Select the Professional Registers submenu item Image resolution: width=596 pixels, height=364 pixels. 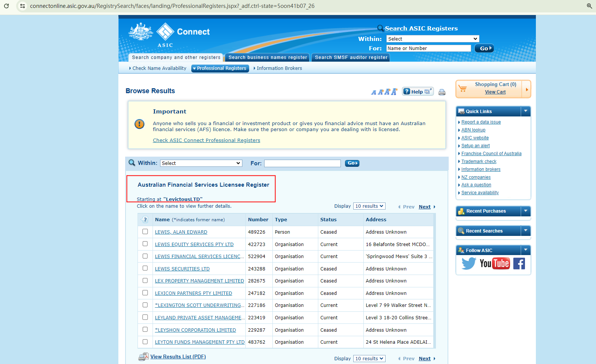tap(220, 68)
